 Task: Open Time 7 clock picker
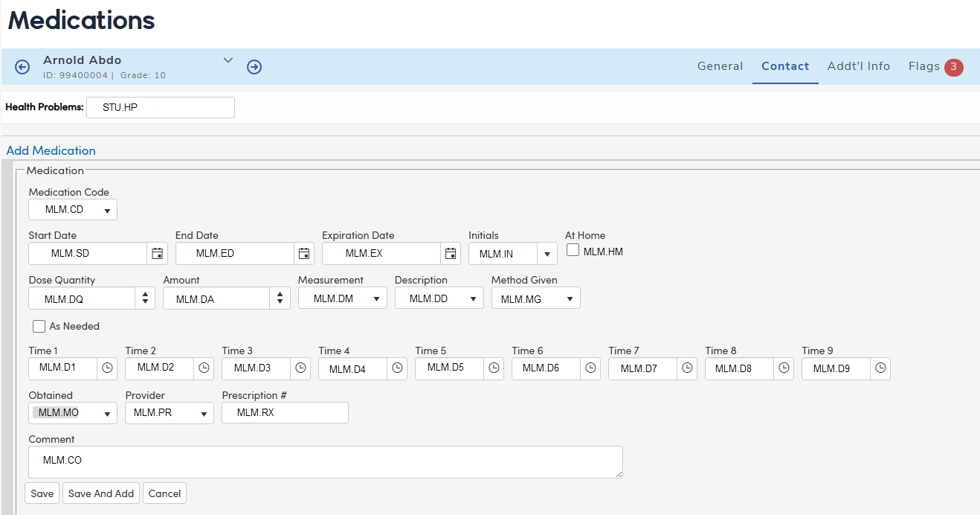pos(687,368)
